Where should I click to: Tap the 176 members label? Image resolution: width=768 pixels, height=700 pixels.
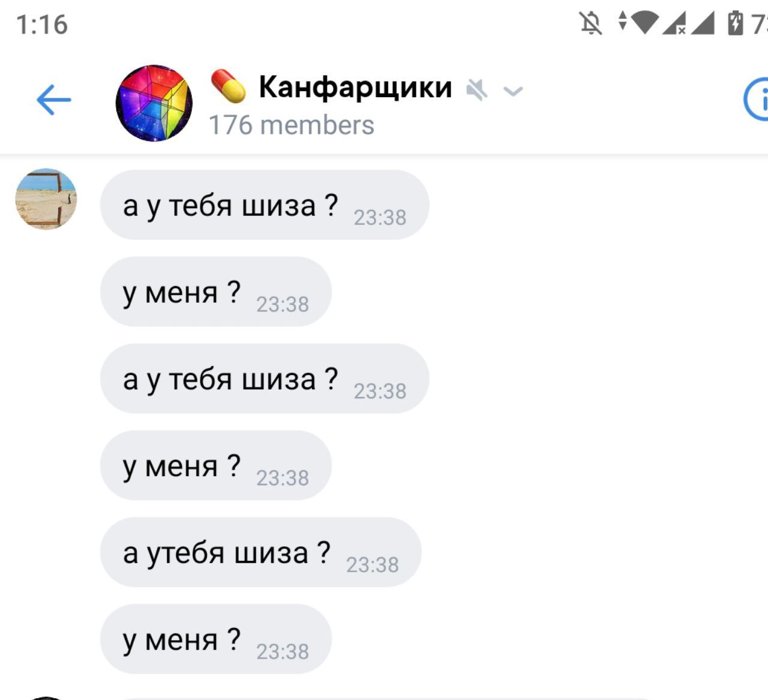point(291,125)
